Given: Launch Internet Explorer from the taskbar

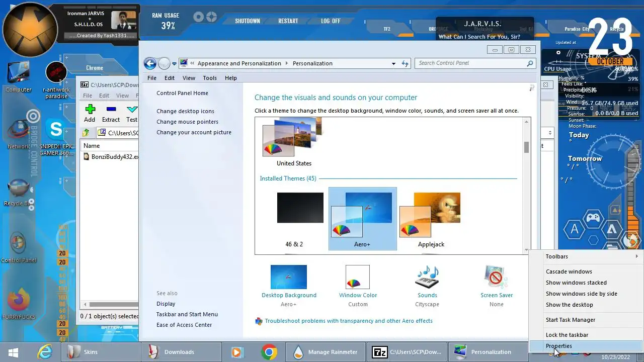Looking at the screenshot, I should click(x=45, y=352).
